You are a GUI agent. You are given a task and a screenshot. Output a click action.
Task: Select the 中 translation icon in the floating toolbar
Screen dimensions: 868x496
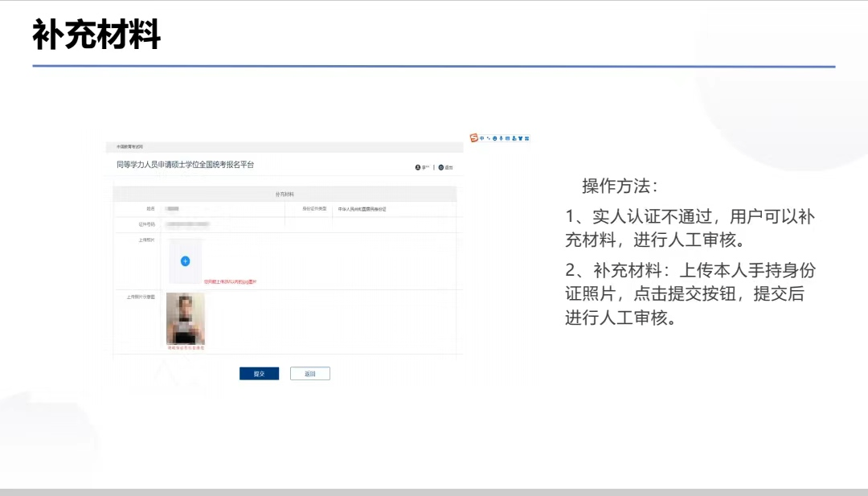(482, 138)
